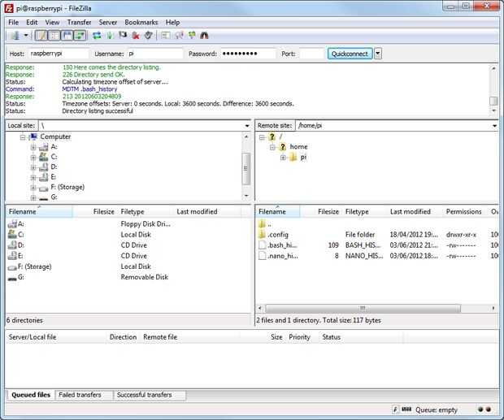Click the refresh file lists icon
Image resolution: width=504 pixels, height=420 pixels.
point(97,36)
